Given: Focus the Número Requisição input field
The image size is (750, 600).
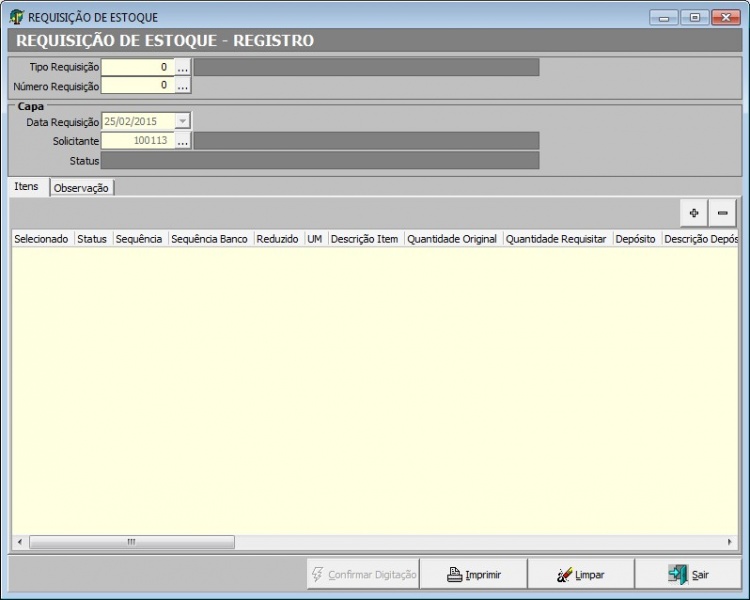Looking at the screenshot, I should [138, 86].
